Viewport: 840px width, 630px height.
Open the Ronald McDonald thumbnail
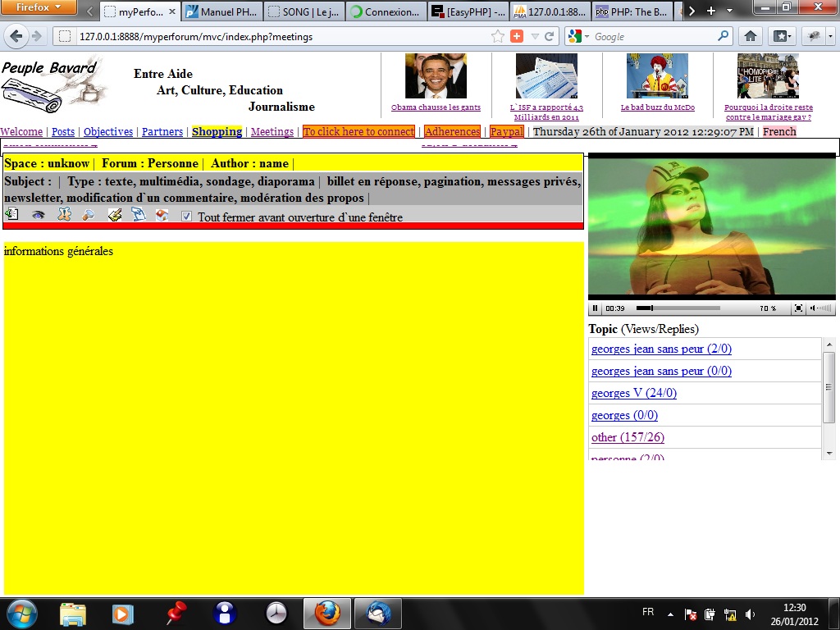pyautogui.click(x=657, y=75)
